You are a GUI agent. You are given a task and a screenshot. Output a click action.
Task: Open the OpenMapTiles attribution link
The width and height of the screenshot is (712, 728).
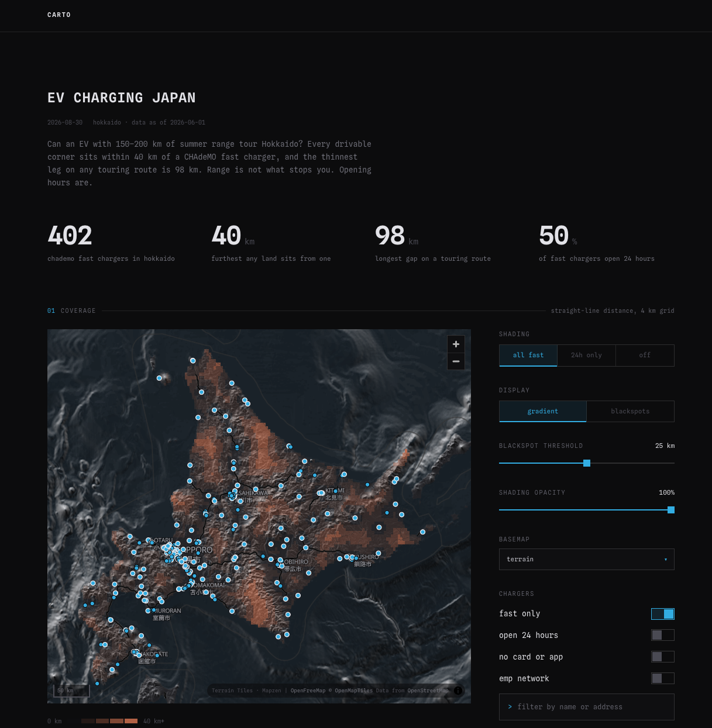(353, 691)
